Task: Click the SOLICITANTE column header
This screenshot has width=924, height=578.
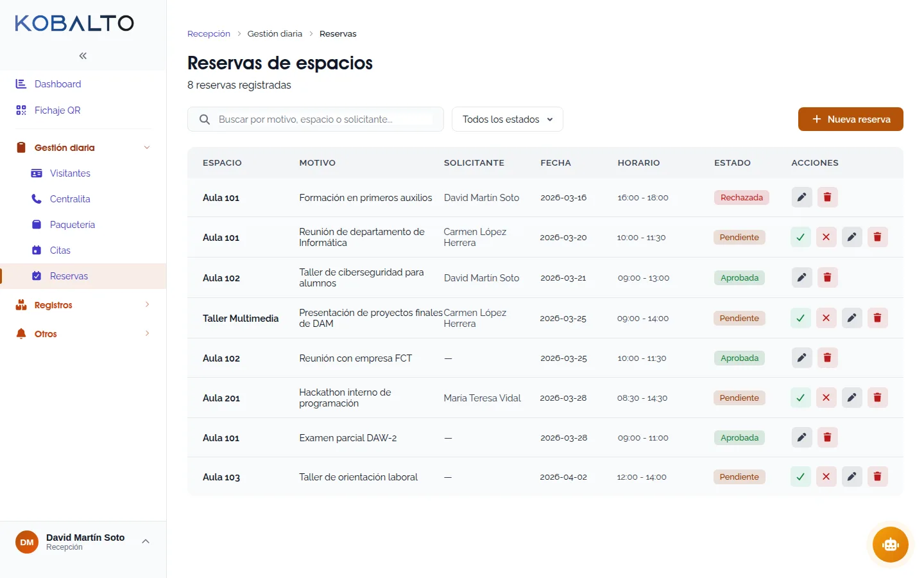Action: [474, 163]
